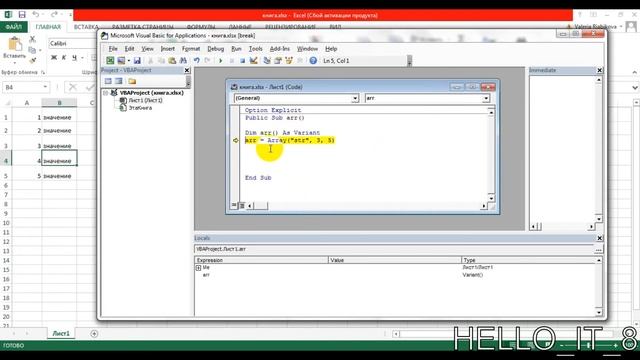Screen dimensions: 640x360
Task: Open the Debug menu in VBA editor
Action: coord(216,49)
